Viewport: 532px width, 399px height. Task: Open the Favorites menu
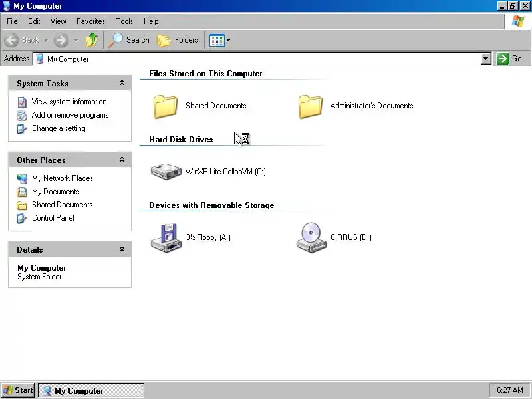coord(90,21)
